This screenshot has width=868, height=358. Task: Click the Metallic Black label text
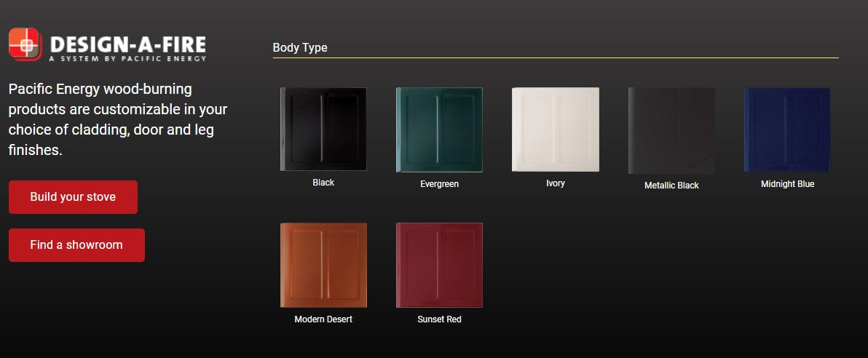point(671,186)
